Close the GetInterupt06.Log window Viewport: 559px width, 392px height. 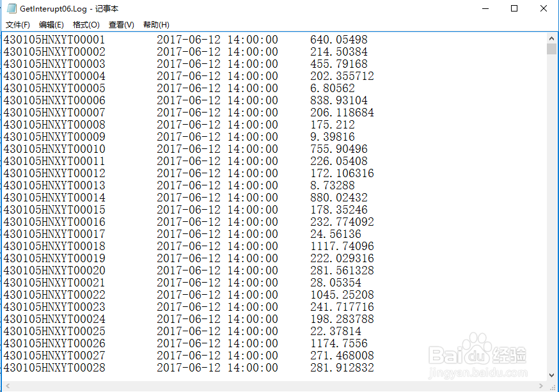click(x=543, y=8)
